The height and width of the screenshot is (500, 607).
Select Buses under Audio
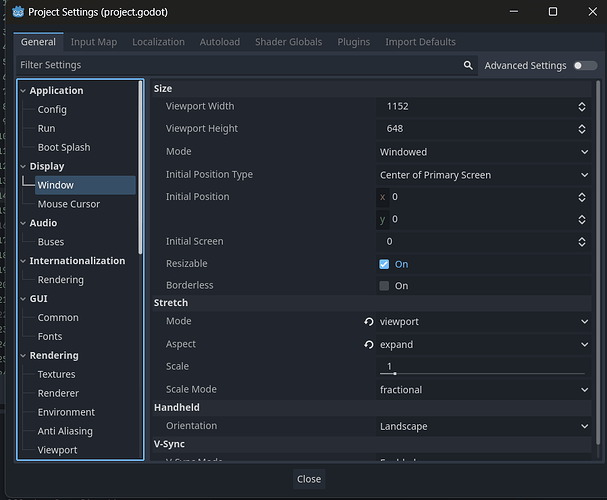(x=51, y=242)
